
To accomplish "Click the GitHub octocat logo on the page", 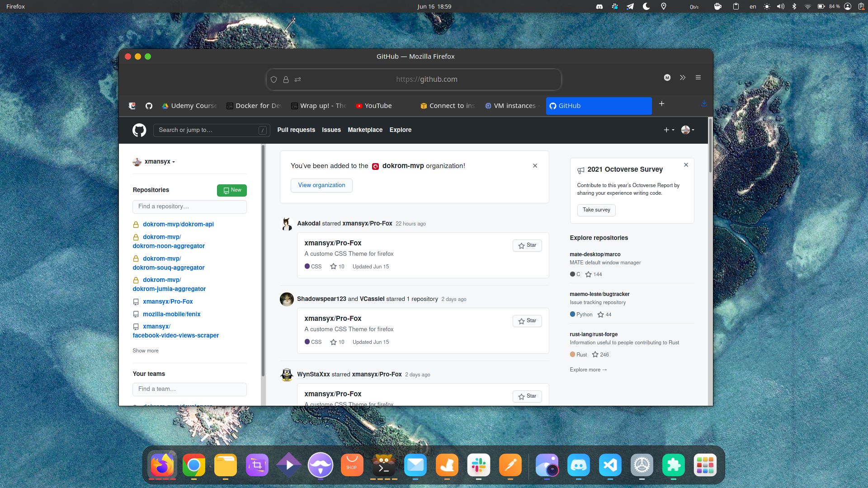I will click(139, 130).
